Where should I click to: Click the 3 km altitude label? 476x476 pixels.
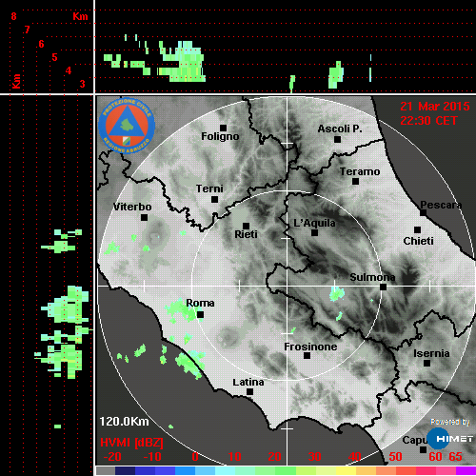pos(82,84)
